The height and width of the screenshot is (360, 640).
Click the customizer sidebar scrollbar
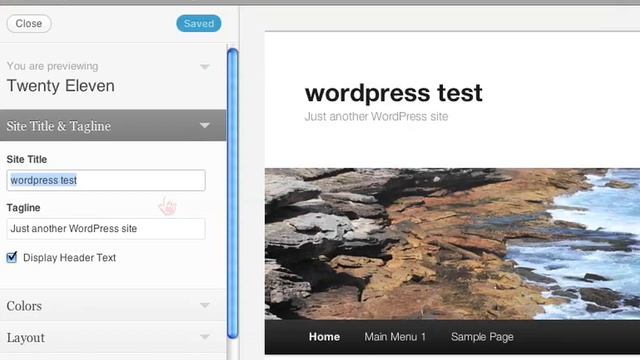[x=233, y=193]
